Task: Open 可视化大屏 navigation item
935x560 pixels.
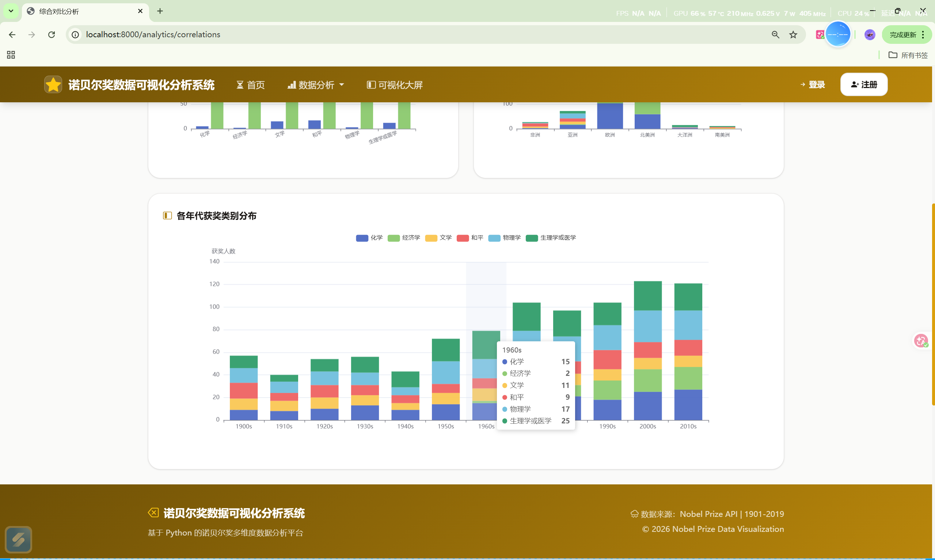Action: [395, 85]
